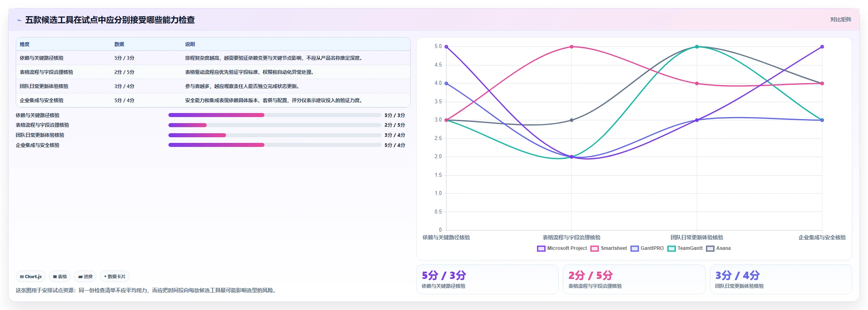Click the 依赖与关键路径核验 progress bar

point(275,115)
